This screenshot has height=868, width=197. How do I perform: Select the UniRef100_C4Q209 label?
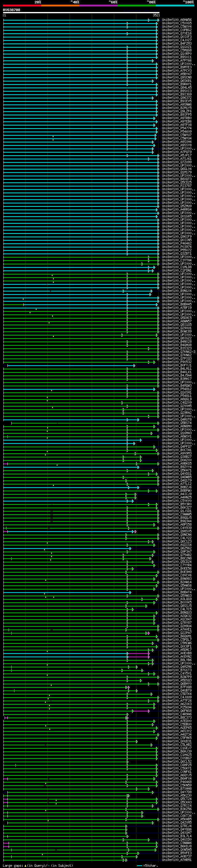point(177,403)
